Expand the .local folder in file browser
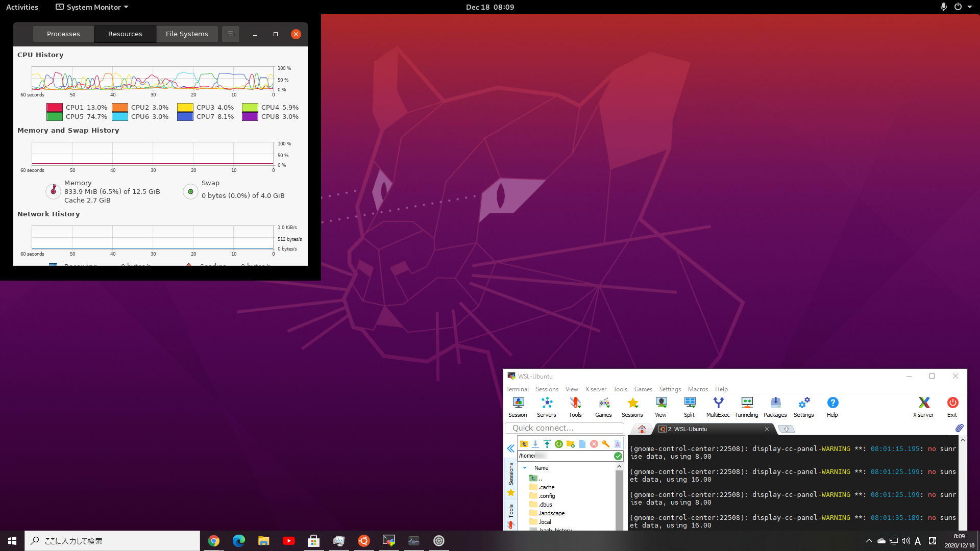This screenshot has width=980, height=551. (544, 521)
